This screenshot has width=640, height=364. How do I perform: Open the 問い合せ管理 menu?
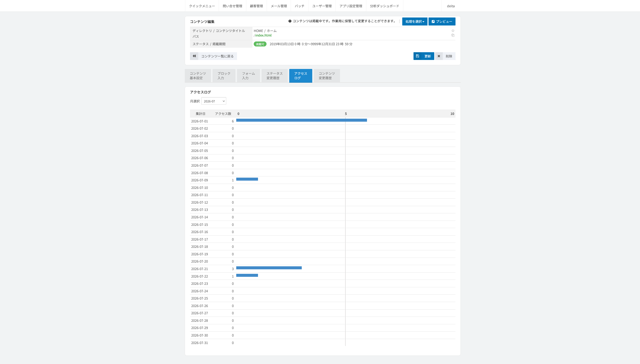(232, 6)
